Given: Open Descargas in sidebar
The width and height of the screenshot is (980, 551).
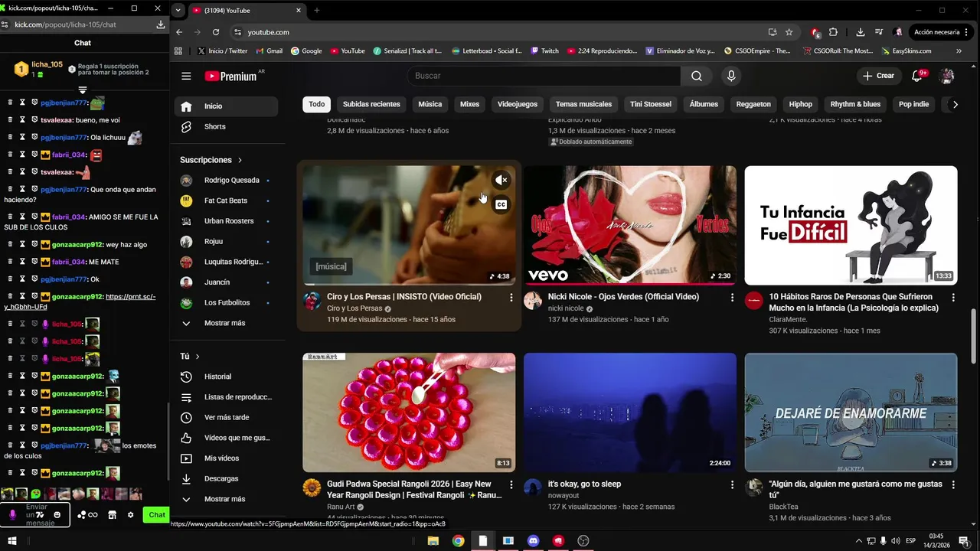Looking at the screenshot, I should (x=226, y=478).
